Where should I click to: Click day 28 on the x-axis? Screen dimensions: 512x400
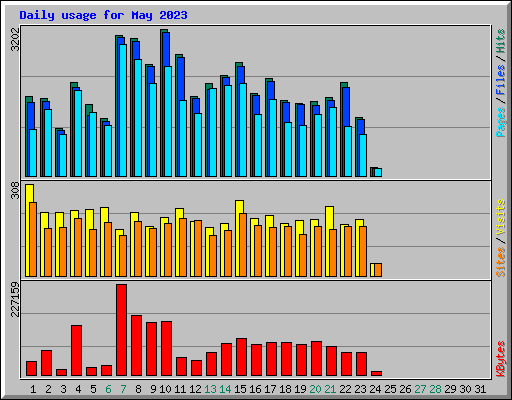pyautogui.click(x=435, y=389)
